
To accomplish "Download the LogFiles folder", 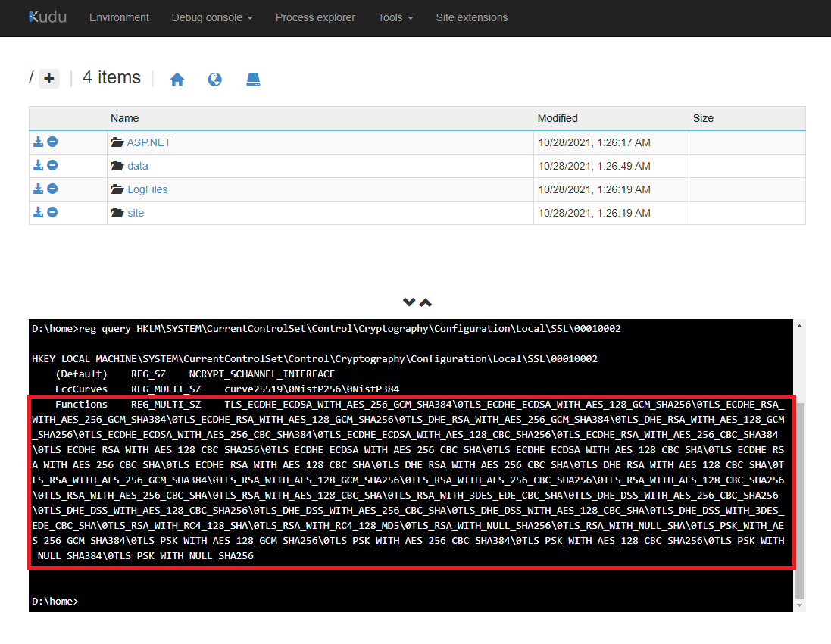I will (39, 189).
